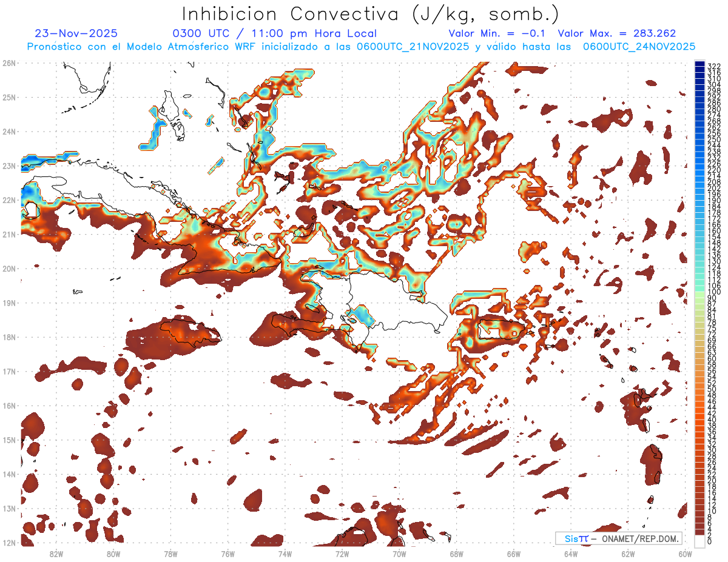The height and width of the screenshot is (562, 728).
Task: Click the "26N" latitude label
Action: point(8,62)
